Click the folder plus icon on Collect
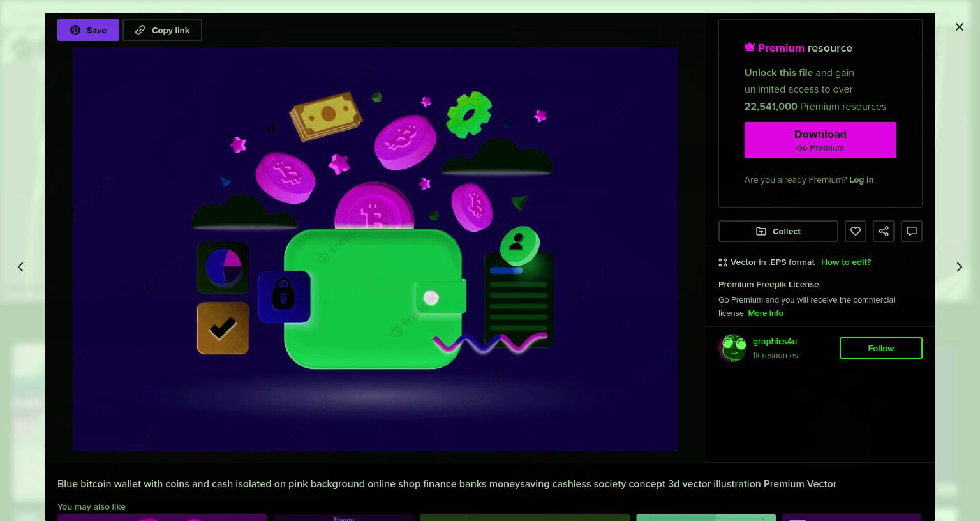 761,231
